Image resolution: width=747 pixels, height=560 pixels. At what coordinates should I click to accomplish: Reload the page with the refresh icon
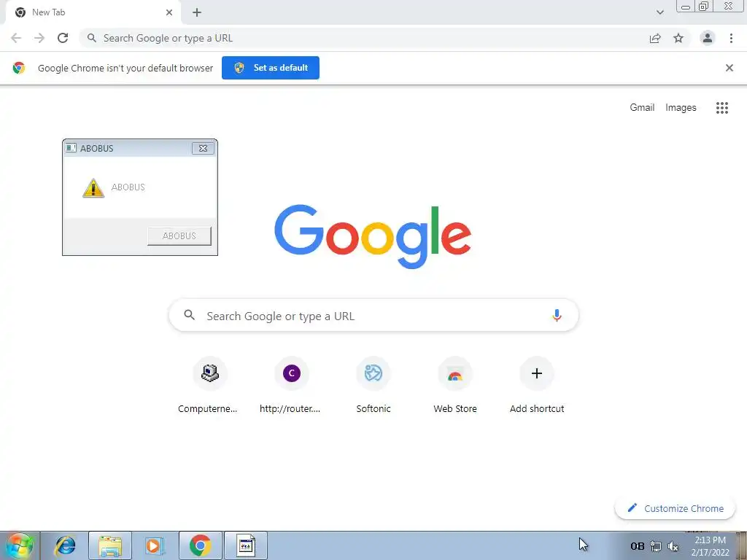click(x=63, y=38)
